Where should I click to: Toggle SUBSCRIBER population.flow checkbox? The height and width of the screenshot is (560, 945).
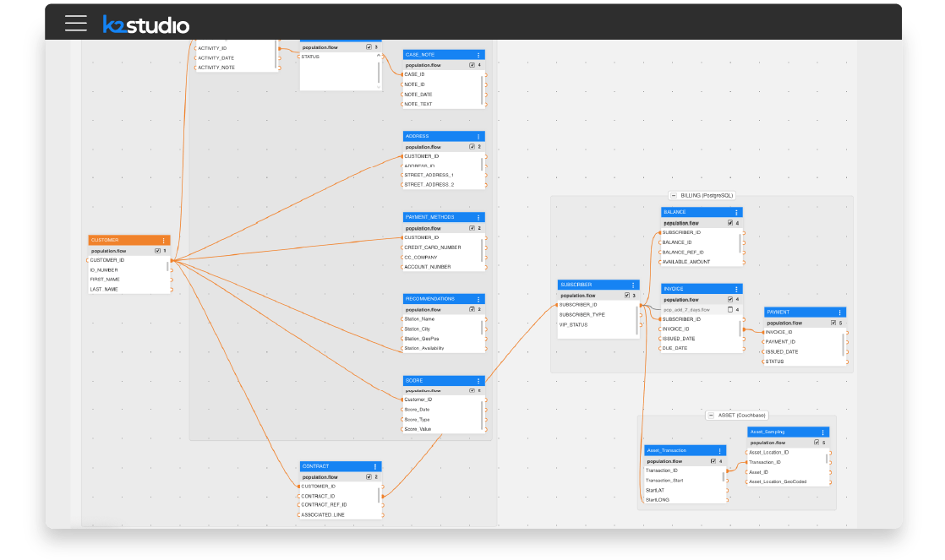tap(627, 296)
